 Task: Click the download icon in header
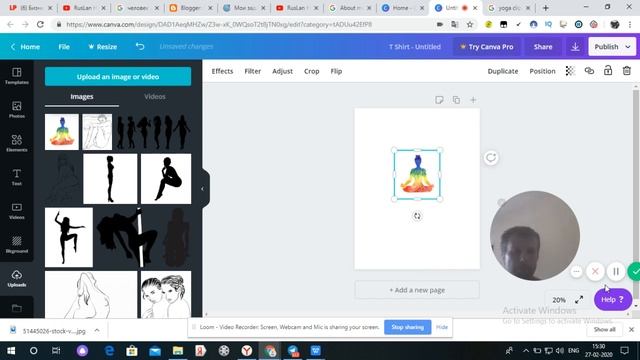[575, 47]
